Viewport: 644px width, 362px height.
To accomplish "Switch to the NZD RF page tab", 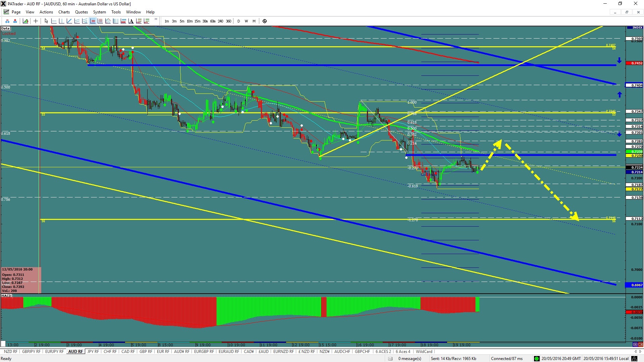I will [10, 352].
